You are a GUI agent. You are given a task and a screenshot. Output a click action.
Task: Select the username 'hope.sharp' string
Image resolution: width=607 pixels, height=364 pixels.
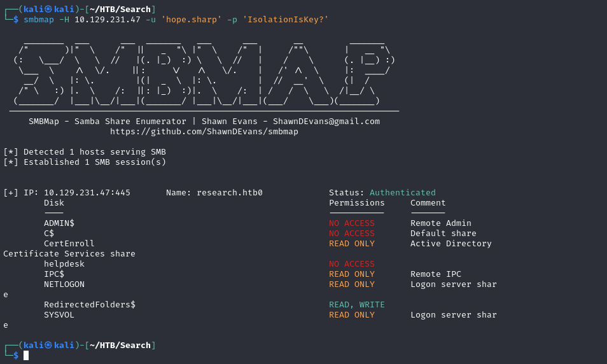[192, 19]
